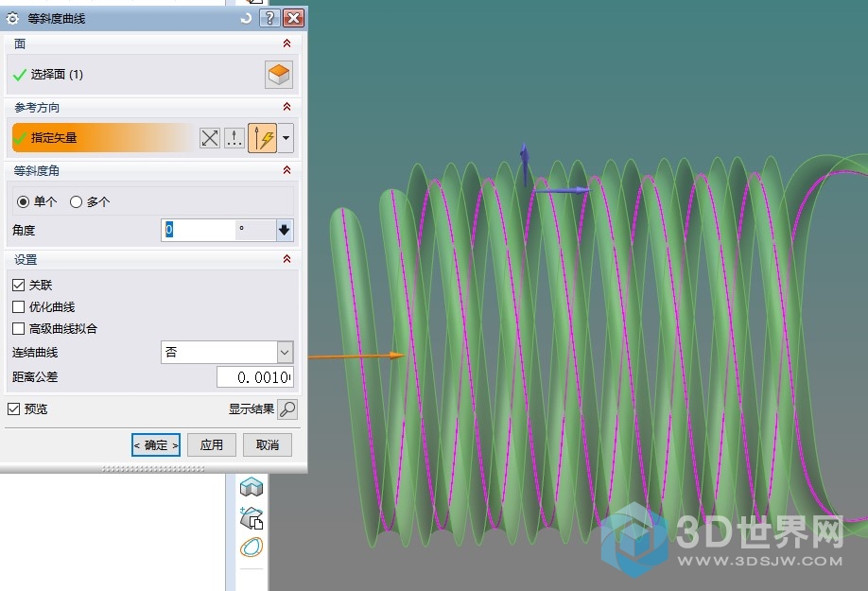
Task: Toggle the 预览 checkbox
Action: (14, 408)
